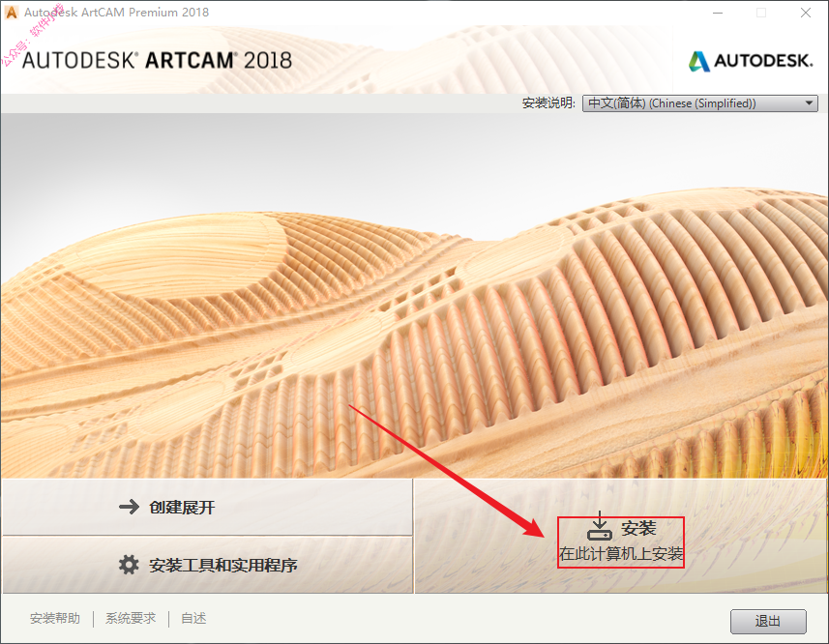
Task: Click the greyed-out maximize window button
Action: (x=761, y=13)
